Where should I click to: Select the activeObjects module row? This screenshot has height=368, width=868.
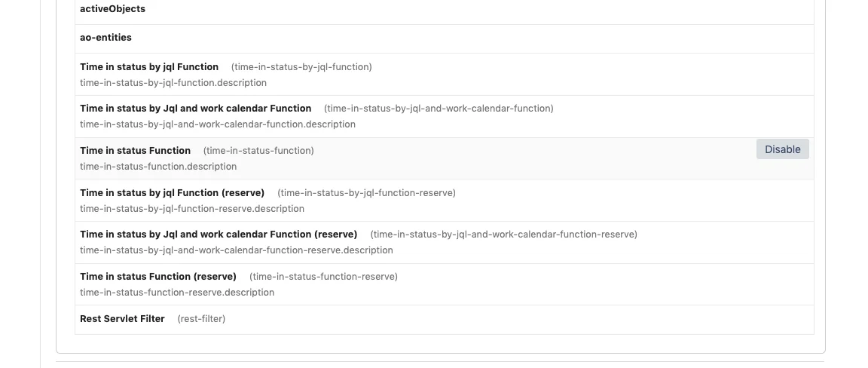tap(444, 10)
